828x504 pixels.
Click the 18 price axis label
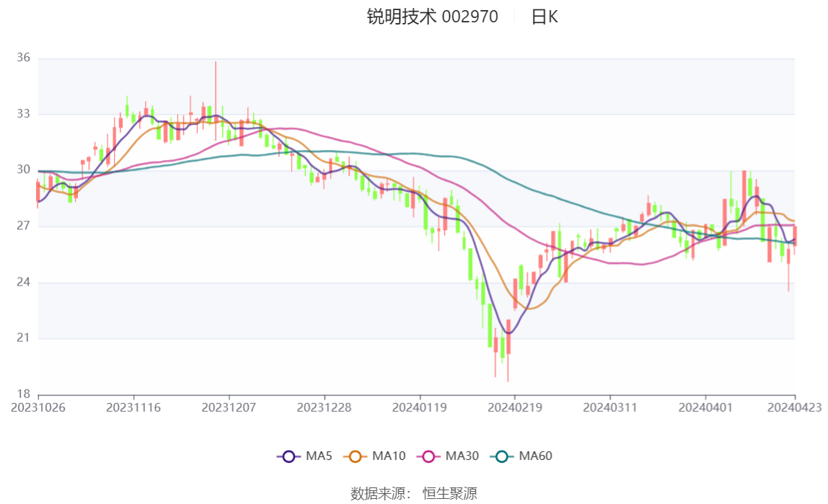point(23,394)
